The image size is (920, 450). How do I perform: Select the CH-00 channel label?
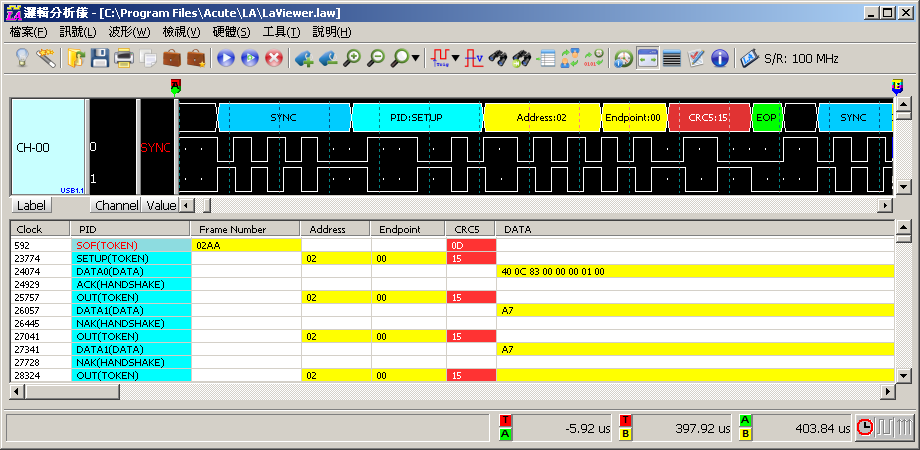(x=48, y=147)
